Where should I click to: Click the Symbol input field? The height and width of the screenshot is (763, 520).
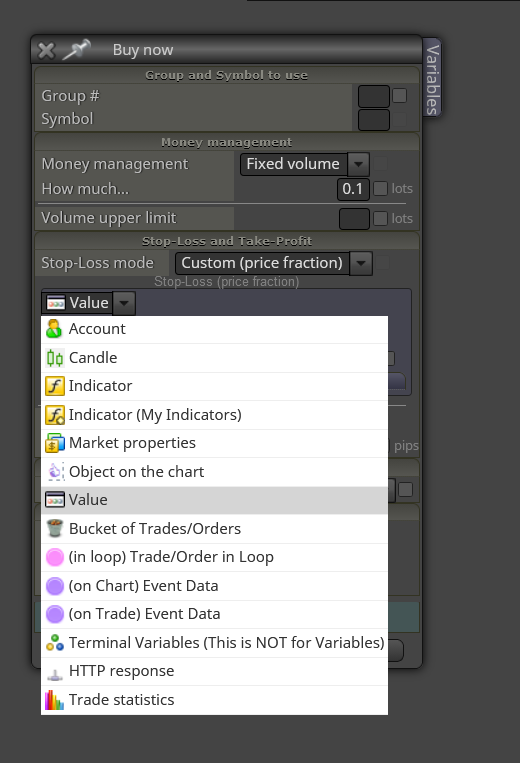[x=374, y=120]
